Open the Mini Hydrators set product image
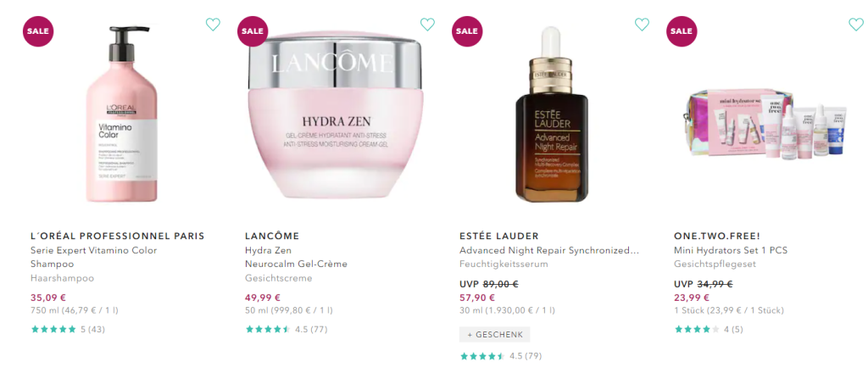This screenshot has height=373, width=868. (765, 124)
